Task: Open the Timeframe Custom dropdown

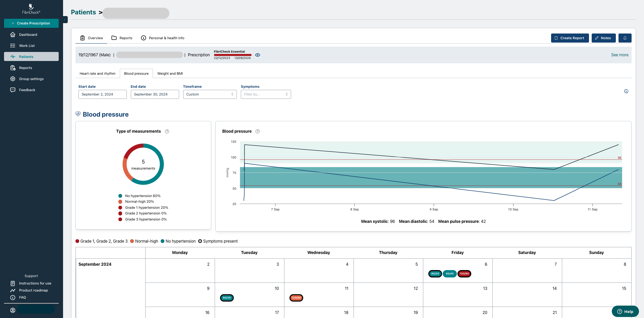Action: point(210,94)
